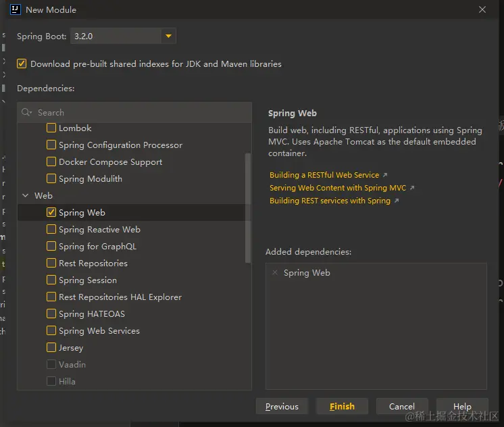The image size is (504, 427).
Task: Click the dependencies Search field
Action: (134, 113)
